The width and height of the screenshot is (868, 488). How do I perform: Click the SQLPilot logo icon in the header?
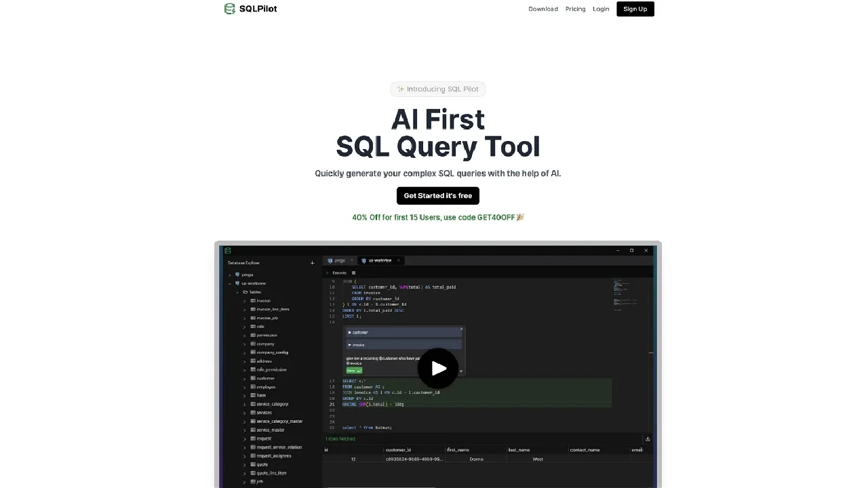[230, 9]
